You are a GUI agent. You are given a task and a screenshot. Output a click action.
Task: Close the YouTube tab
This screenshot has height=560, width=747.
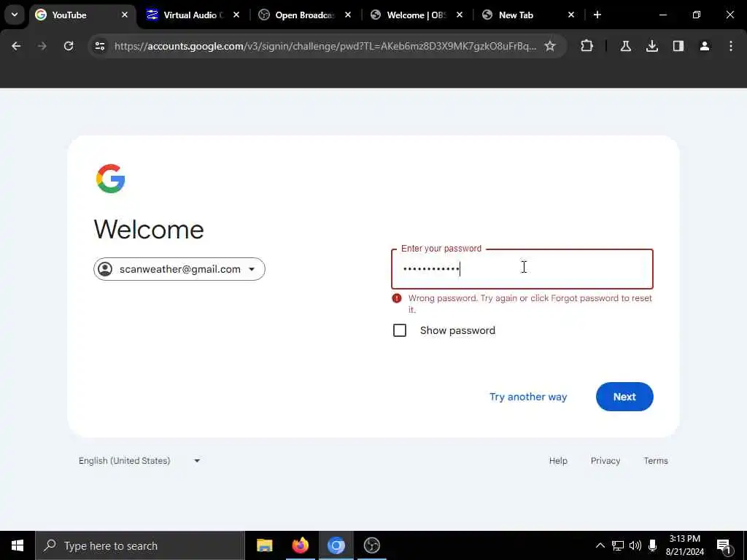pyautogui.click(x=124, y=15)
